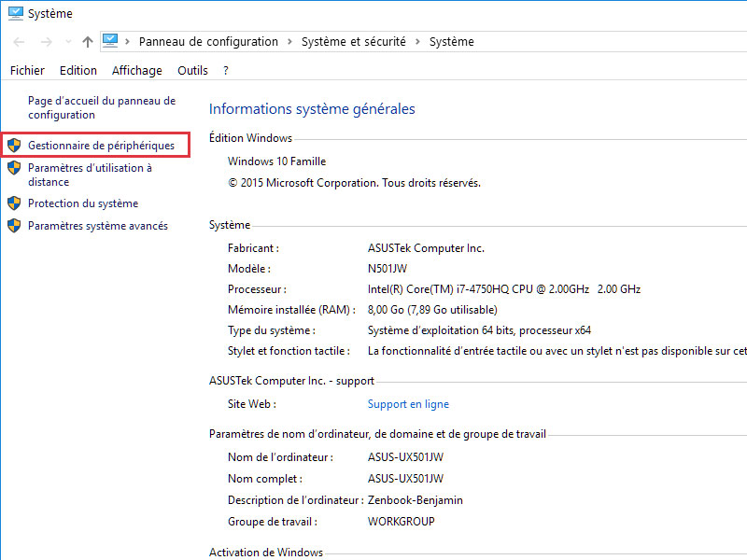The height and width of the screenshot is (560, 747).
Task: Select Windows 10 Famille text
Action: 276,161
